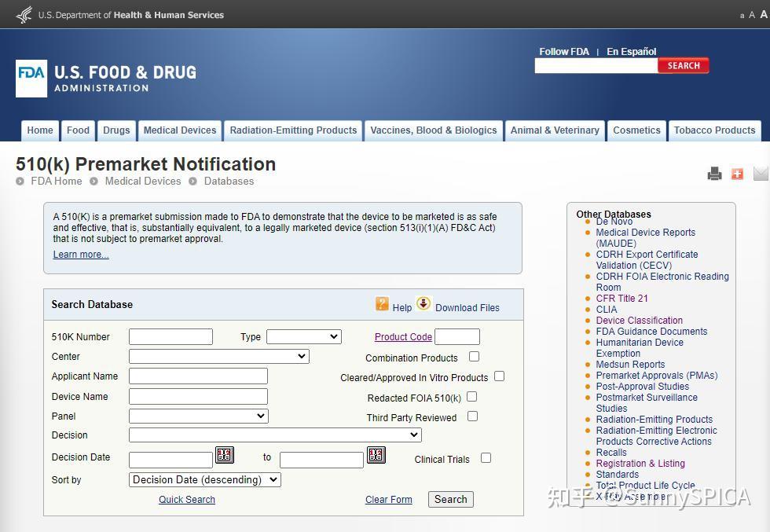Image resolution: width=770 pixels, height=532 pixels.
Task: Click the HHS eagle logo
Action: tap(24, 15)
